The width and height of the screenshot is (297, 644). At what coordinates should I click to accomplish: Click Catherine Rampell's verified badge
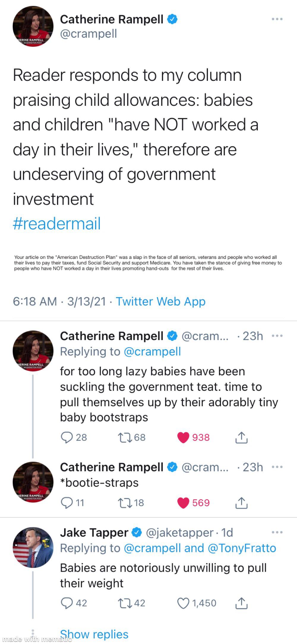tap(172, 19)
